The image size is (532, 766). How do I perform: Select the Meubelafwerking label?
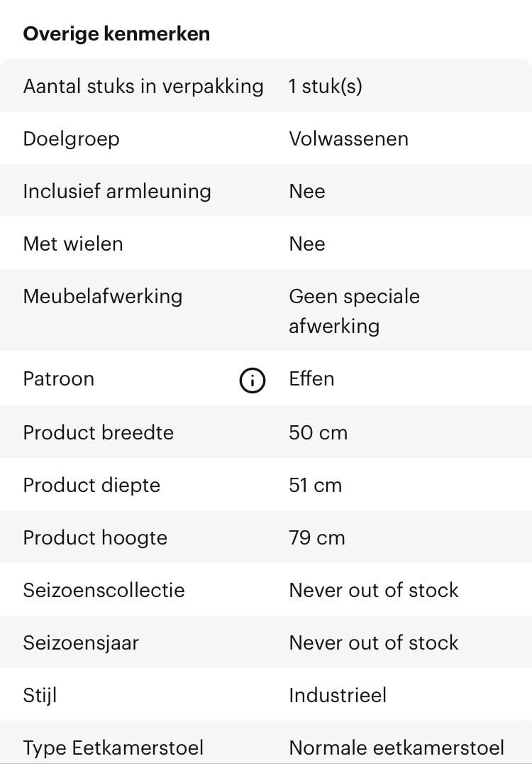tap(103, 296)
